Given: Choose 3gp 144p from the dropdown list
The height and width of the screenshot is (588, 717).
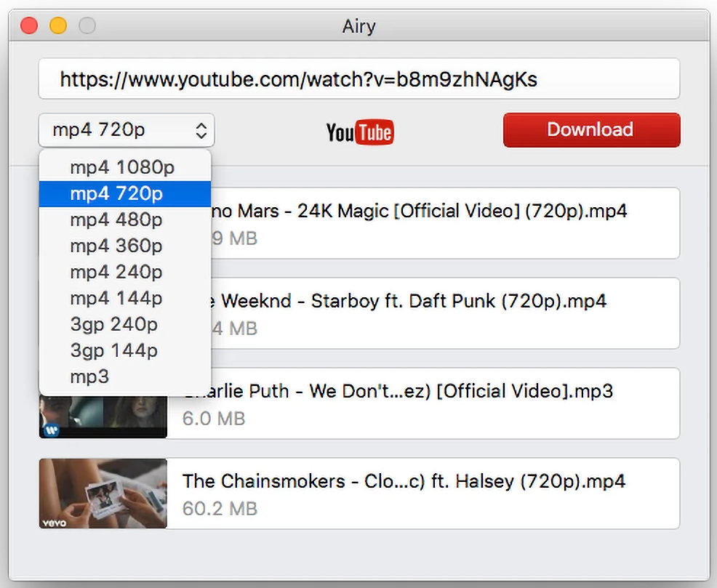Looking at the screenshot, I should pyautogui.click(x=125, y=350).
